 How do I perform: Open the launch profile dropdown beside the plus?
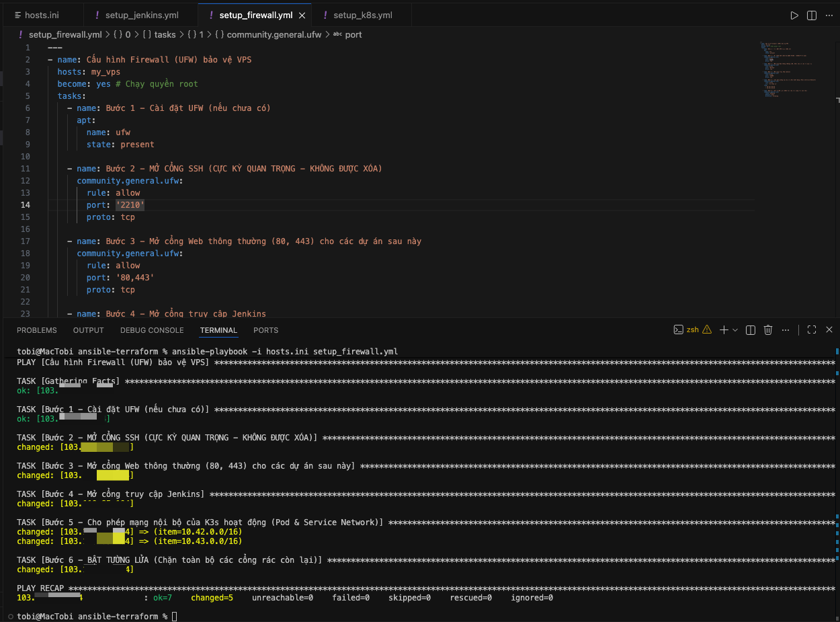[735, 329]
